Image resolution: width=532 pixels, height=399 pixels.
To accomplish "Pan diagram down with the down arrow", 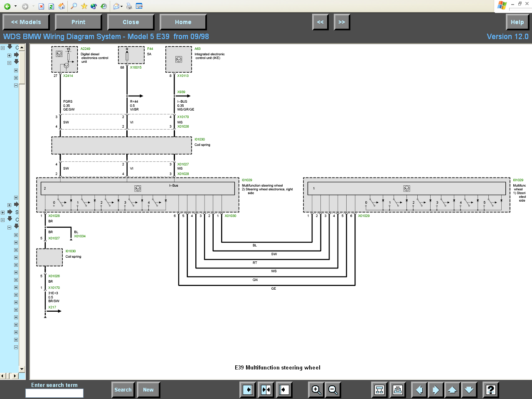I will click(x=469, y=390).
